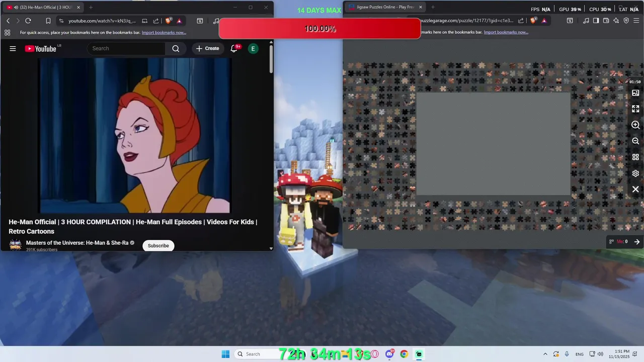
Task: Open a new tab in puzzle window
Action: [433, 7]
